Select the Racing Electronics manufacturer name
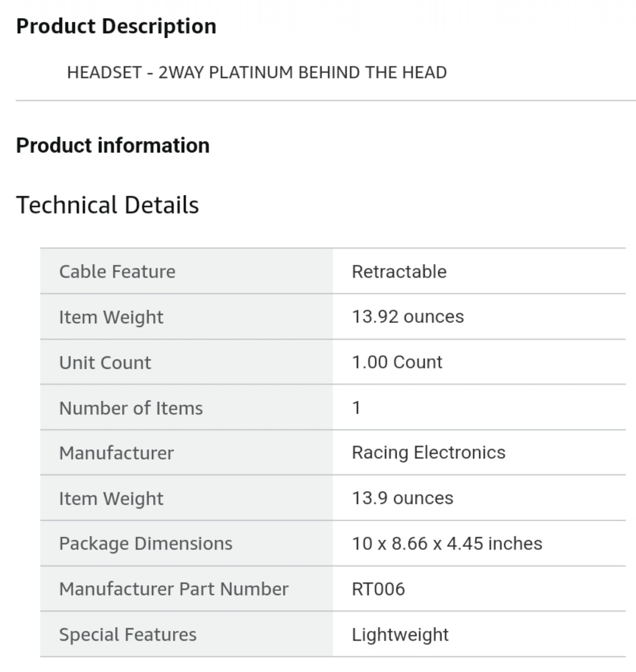The width and height of the screenshot is (636, 672). click(429, 452)
